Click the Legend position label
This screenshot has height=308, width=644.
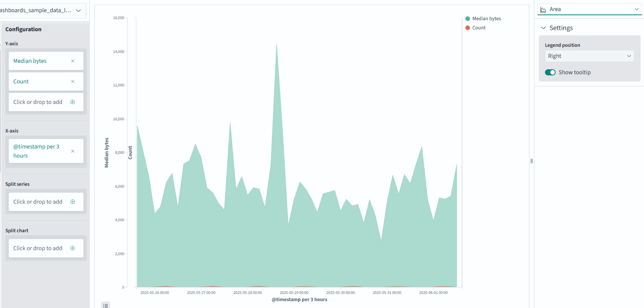563,45
